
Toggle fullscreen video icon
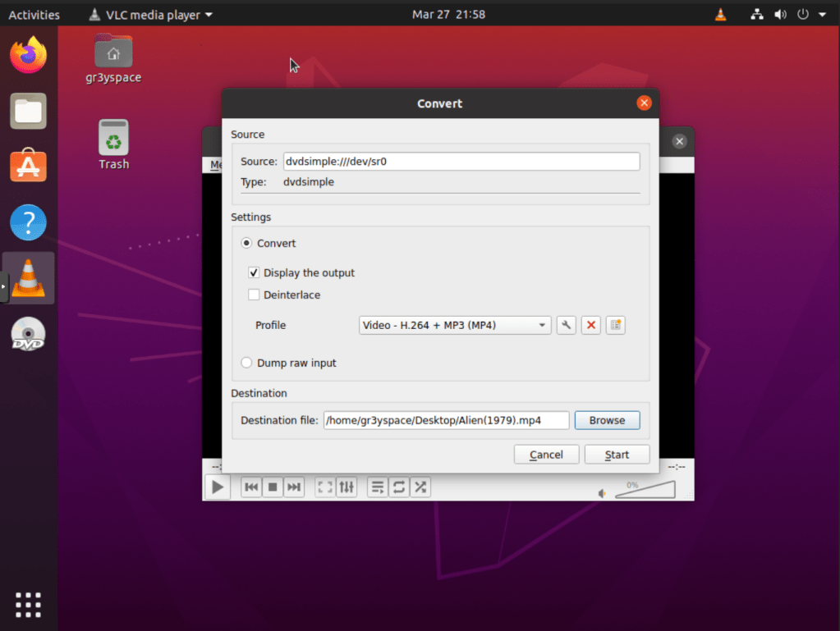point(325,487)
